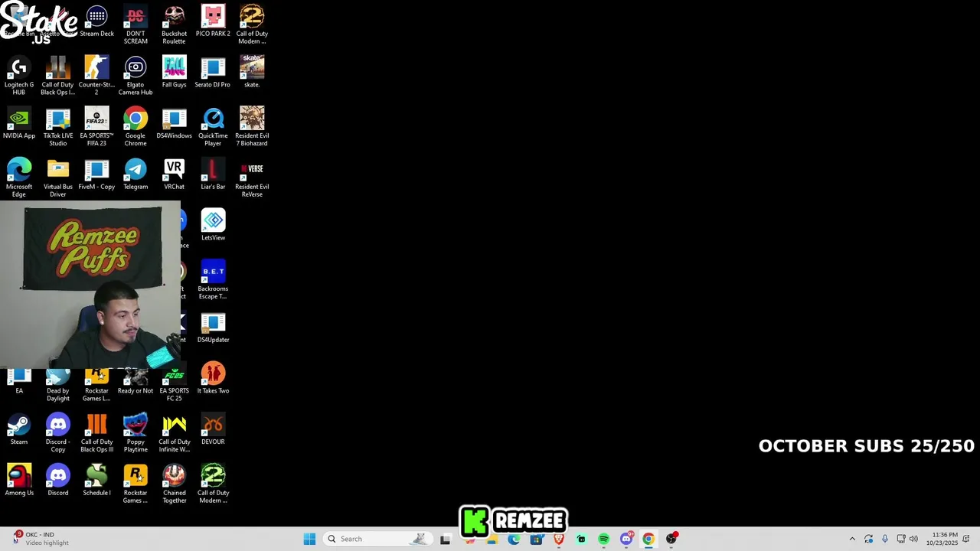Open the Telegram desktop shortcut

(x=136, y=174)
